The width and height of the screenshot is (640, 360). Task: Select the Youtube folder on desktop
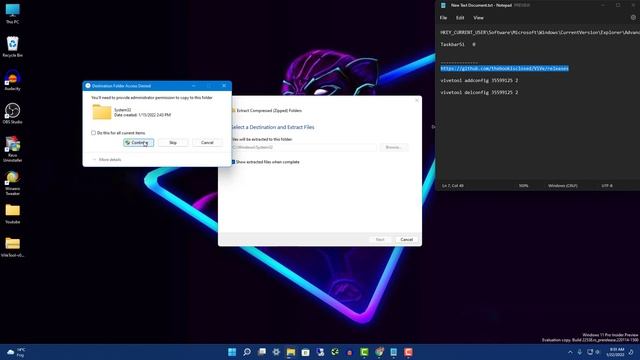click(x=12, y=214)
